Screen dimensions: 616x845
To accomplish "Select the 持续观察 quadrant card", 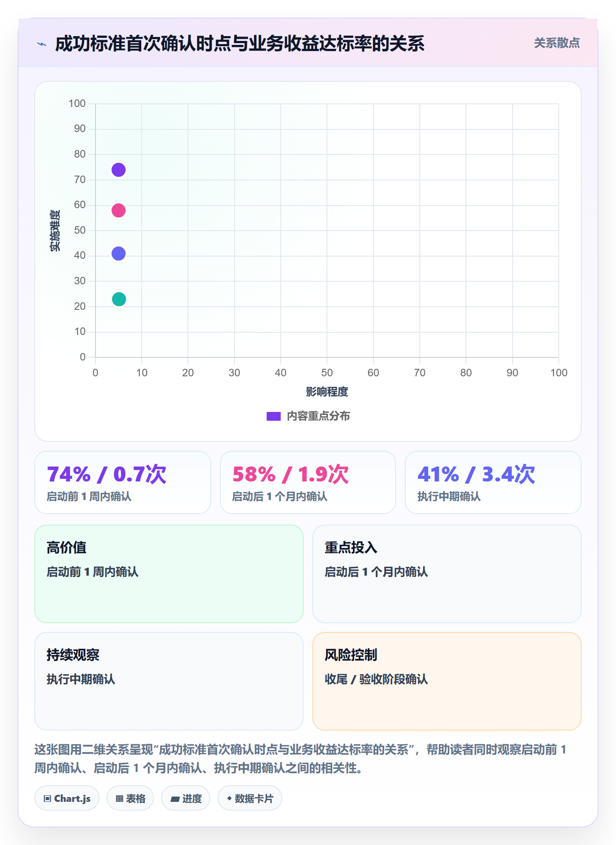I will point(169,681).
